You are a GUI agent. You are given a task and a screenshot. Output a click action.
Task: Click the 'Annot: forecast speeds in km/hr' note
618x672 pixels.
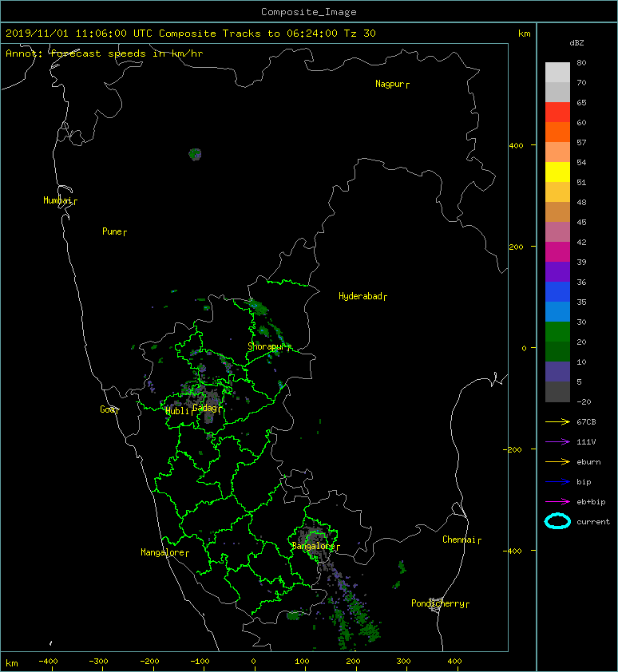click(105, 53)
